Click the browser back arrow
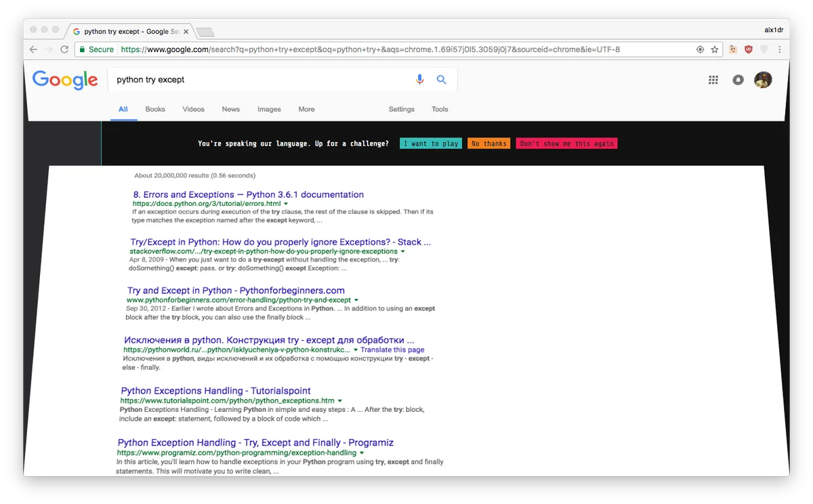Image resolution: width=813 pixels, height=504 pixels. (33, 49)
